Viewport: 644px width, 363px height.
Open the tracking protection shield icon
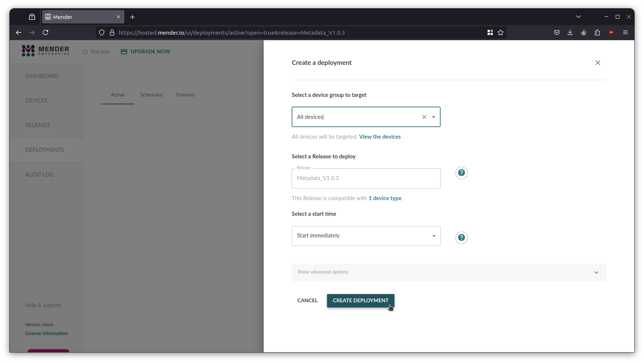pos(102,32)
